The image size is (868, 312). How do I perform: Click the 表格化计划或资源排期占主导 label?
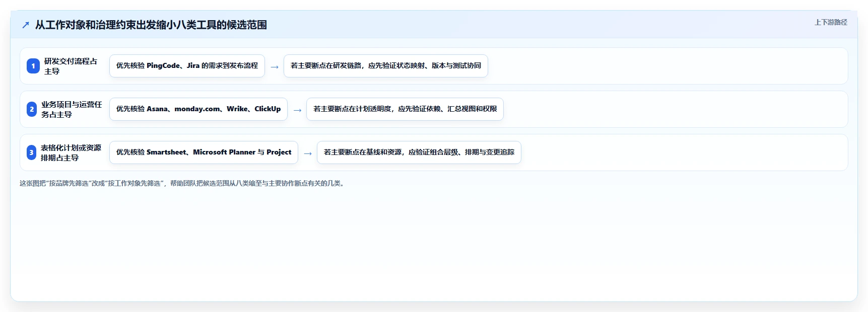tap(71, 152)
